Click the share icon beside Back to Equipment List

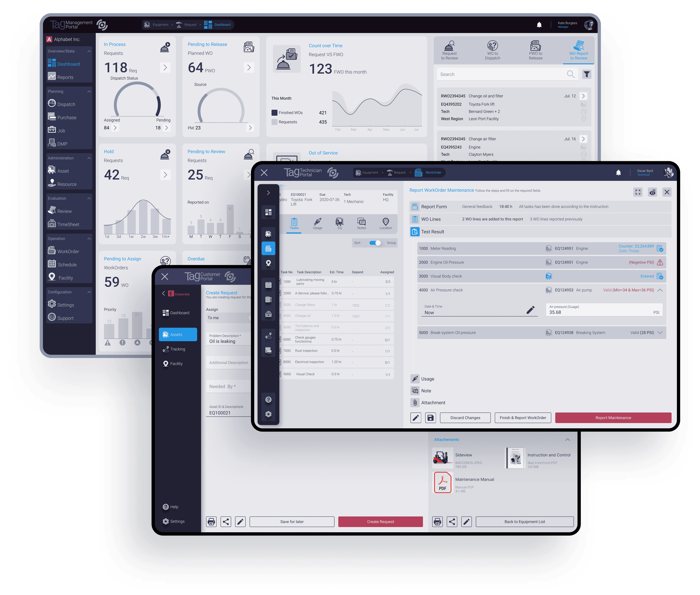[452, 521]
